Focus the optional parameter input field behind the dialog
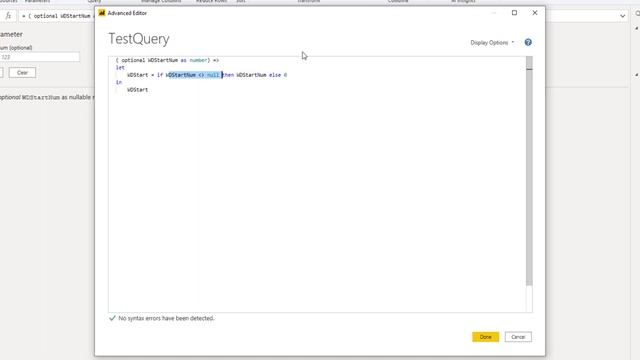The image size is (640, 360). point(40,57)
